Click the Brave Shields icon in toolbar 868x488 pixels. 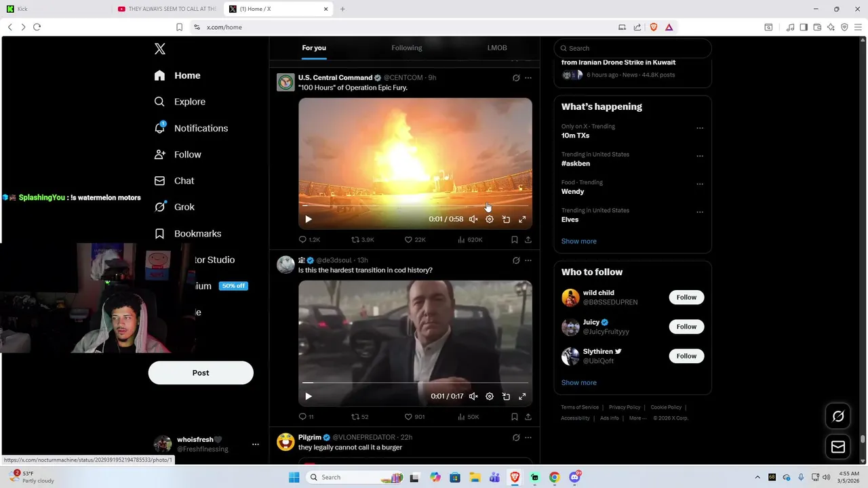654,27
